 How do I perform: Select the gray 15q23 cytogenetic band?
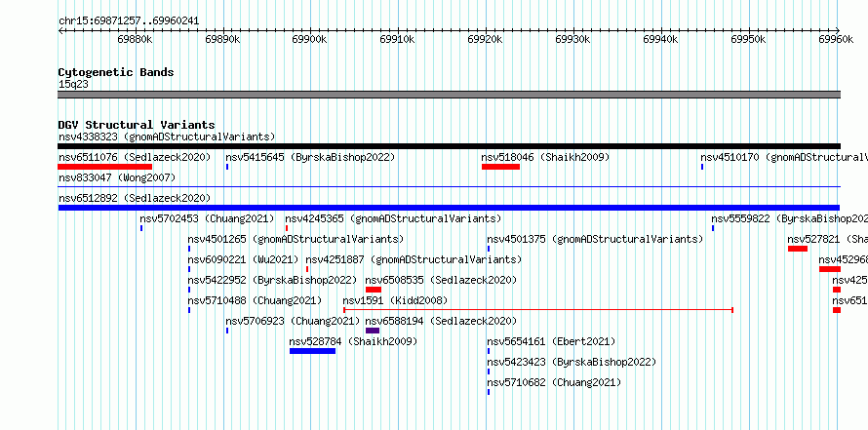[449, 94]
